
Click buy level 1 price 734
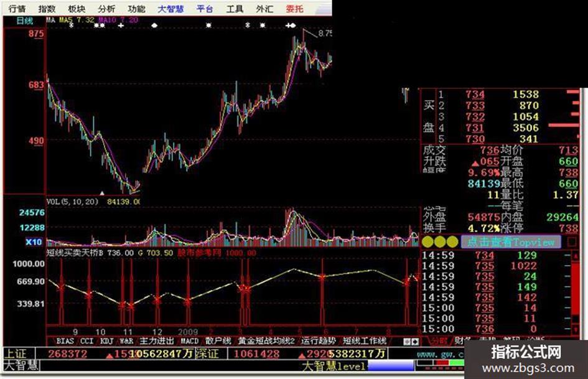pos(475,94)
